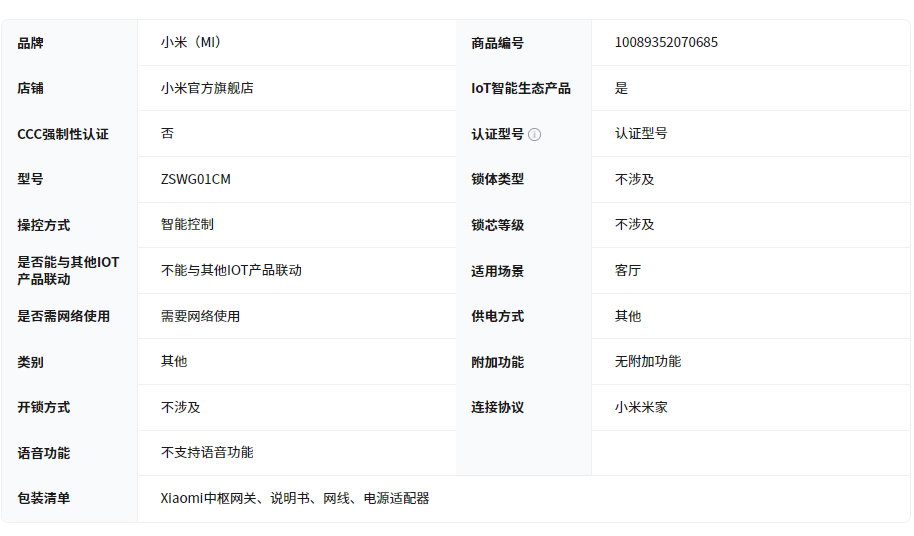Select the 认证型号 value cell text
Screen dimensions: 914x536
click(641, 133)
